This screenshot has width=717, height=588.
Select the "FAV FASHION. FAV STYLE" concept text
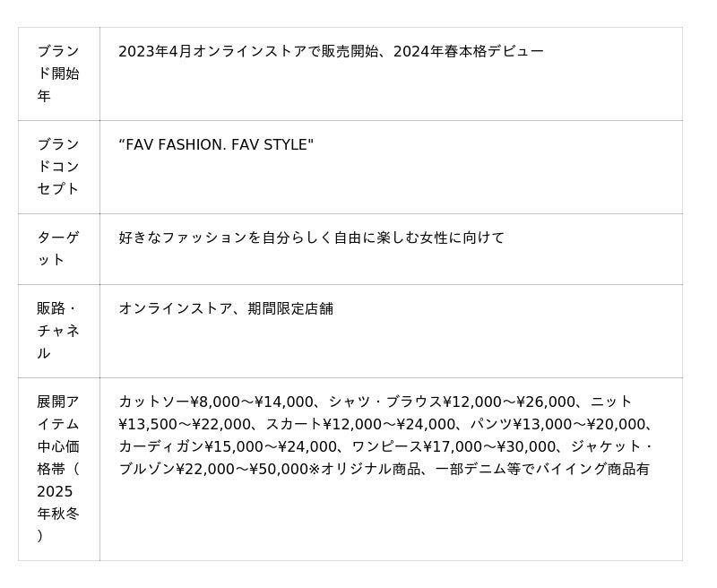216,145
